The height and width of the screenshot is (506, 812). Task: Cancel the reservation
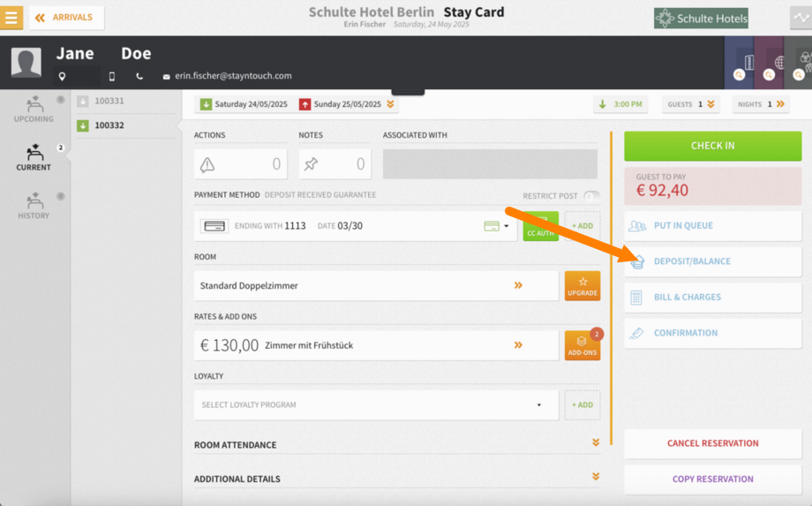712,443
